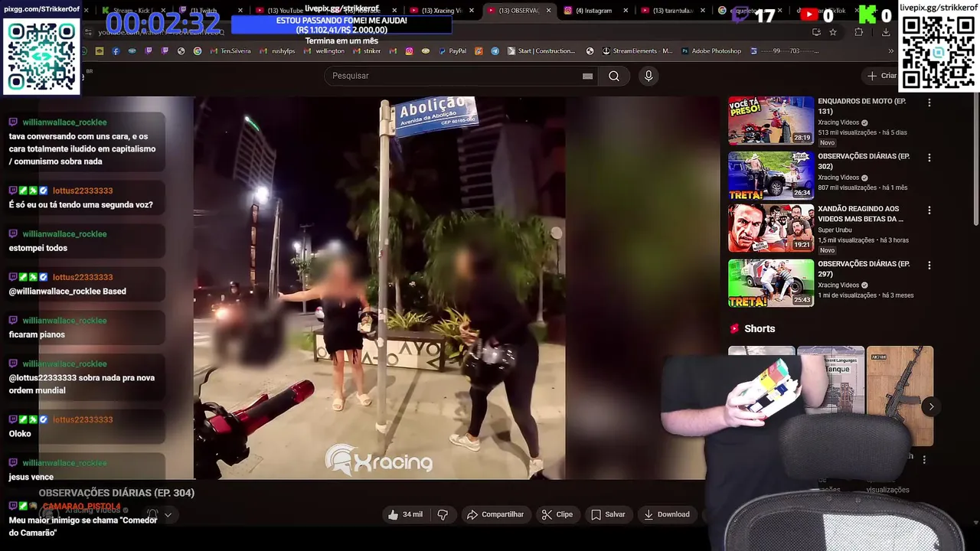Screen dimensions: 980x551
Task: Open the StreamElements bookmark
Action: coord(637,51)
